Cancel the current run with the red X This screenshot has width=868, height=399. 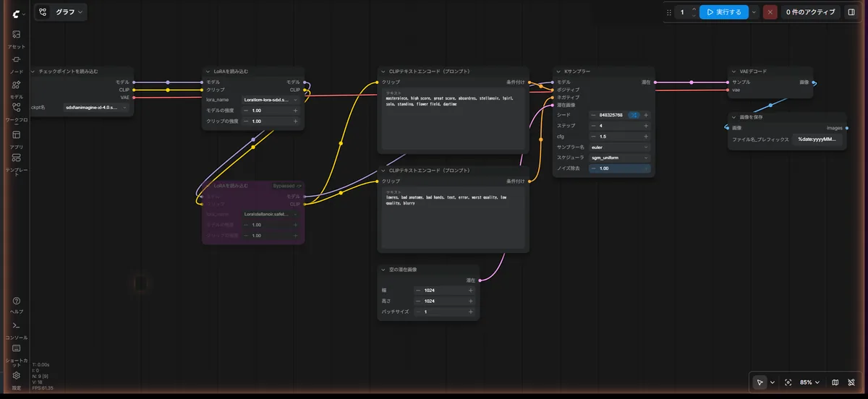770,12
